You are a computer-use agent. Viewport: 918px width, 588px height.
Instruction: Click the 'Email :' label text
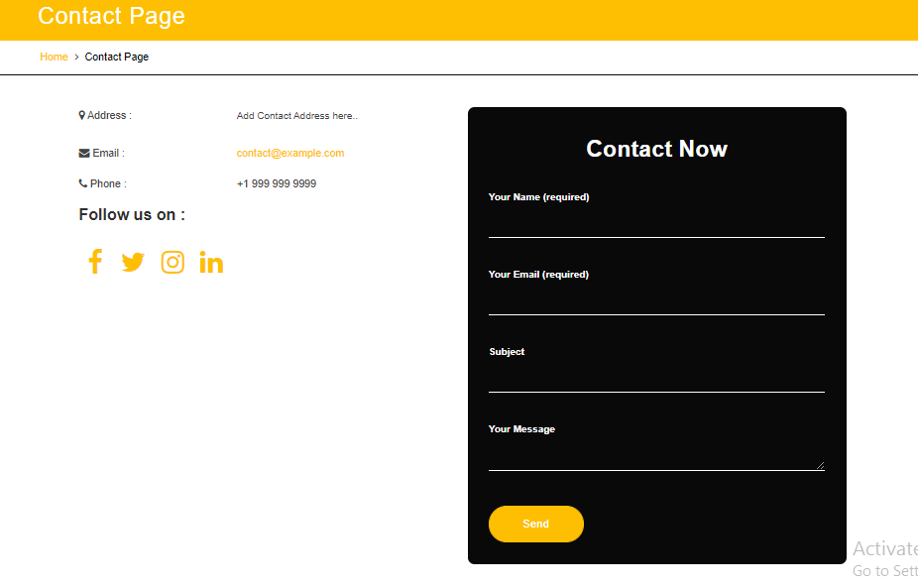pos(108,154)
